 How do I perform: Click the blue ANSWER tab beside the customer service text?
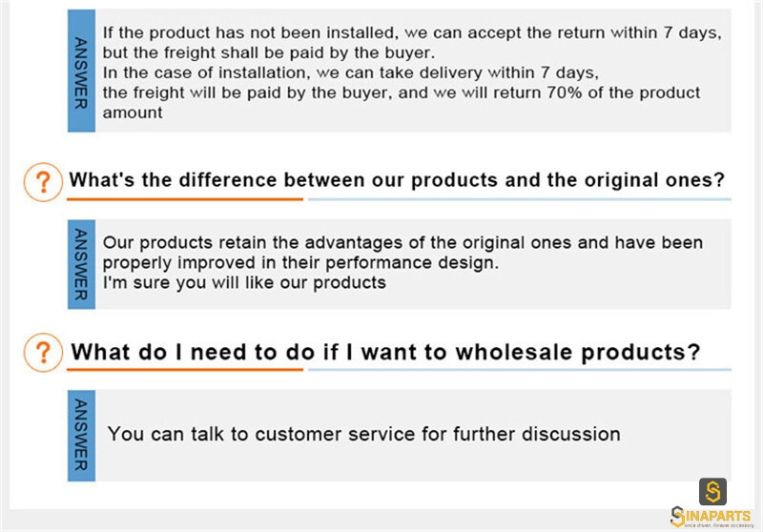tap(81, 435)
